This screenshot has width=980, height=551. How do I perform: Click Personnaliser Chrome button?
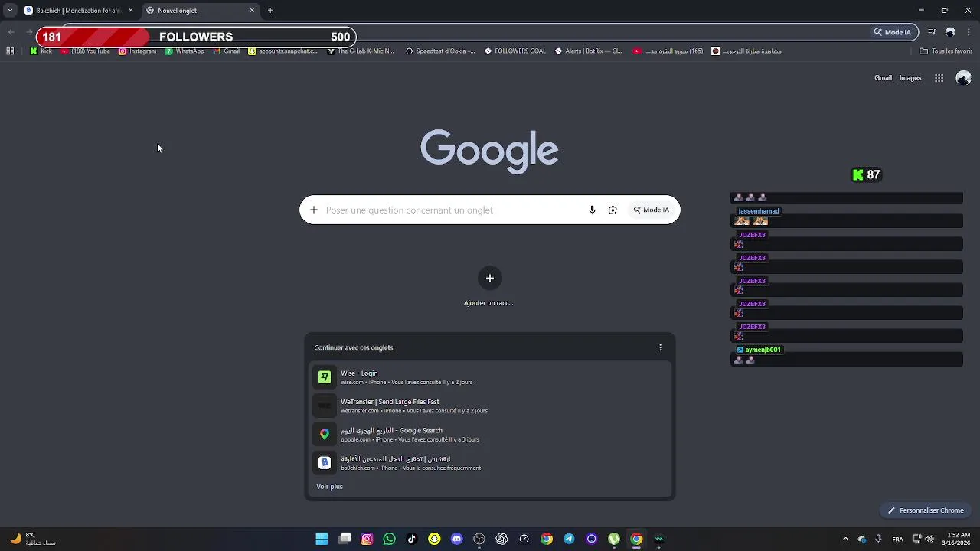click(926, 510)
